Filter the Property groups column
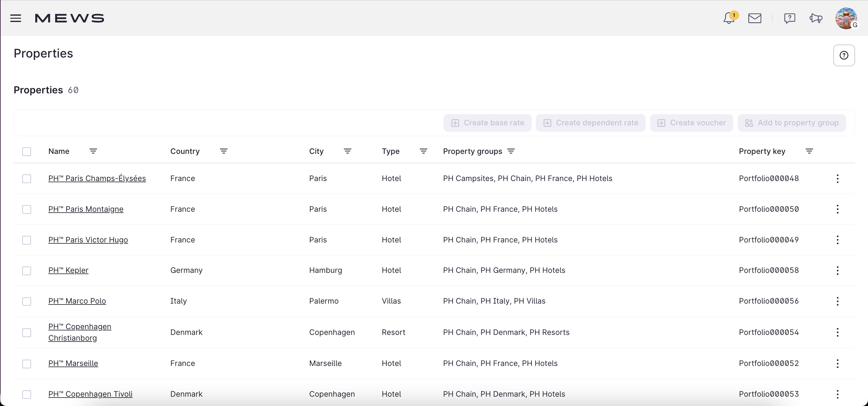This screenshot has height=406, width=868. tap(511, 151)
